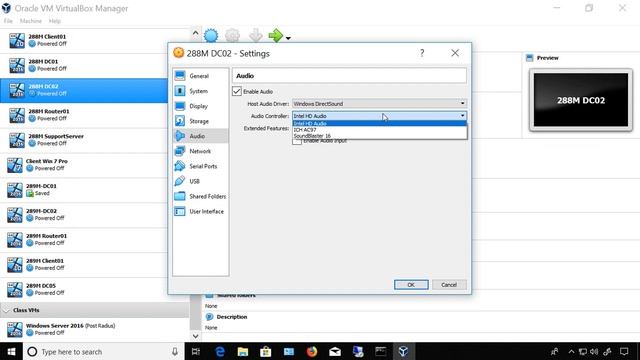The width and height of the screenshot is (640, 360).
Task: Uncheck the Enable Audio checkbox
Action: 237,91
